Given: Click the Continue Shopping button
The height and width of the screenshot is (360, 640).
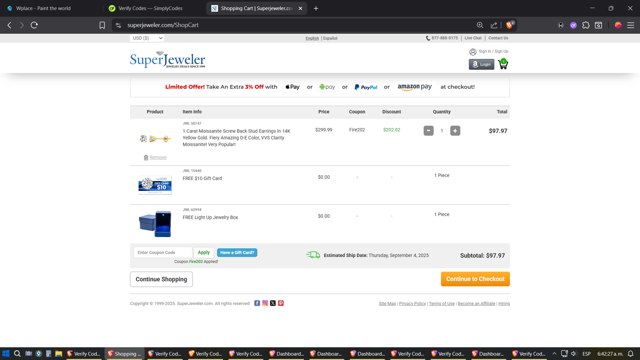Looking at the screenshot, I should coord(161,279).
